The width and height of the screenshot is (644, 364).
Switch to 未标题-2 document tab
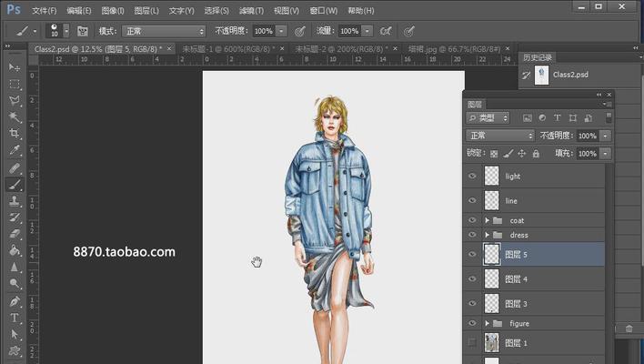coord(342,49)
